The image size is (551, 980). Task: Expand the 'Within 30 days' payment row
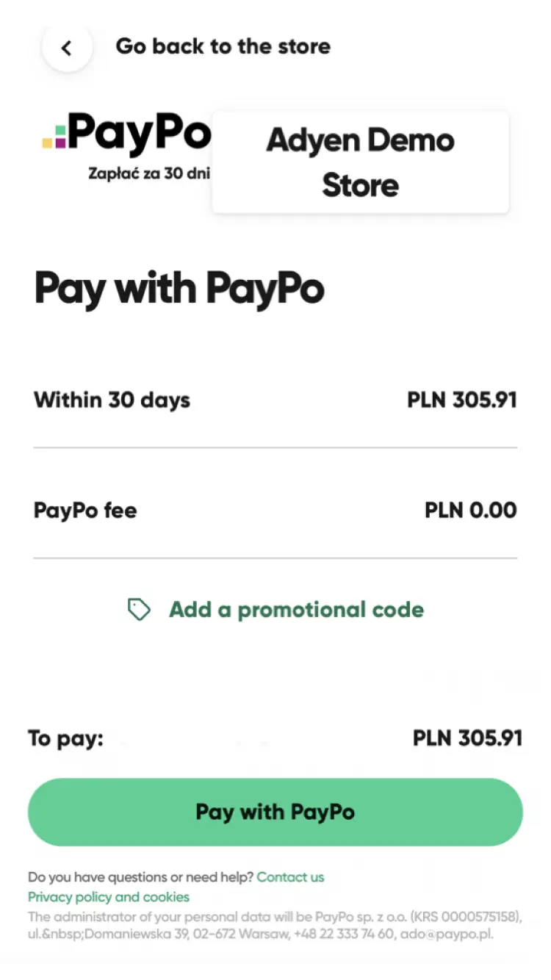[x=275, y=400]
